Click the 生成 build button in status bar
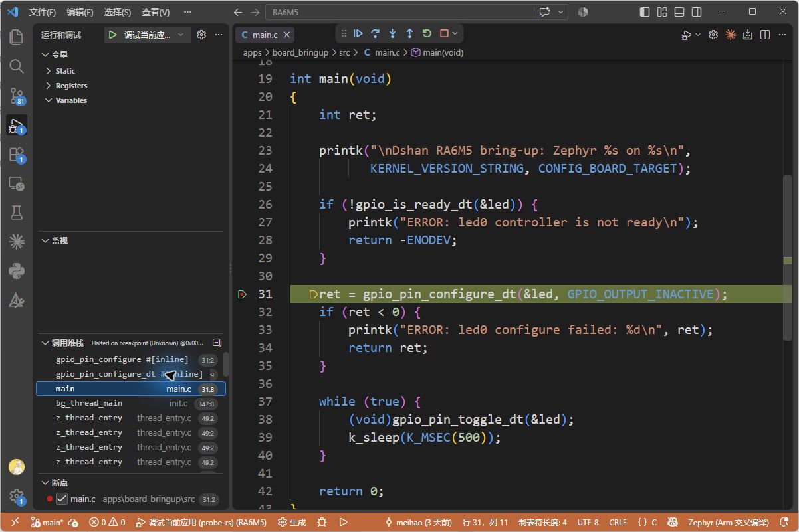 tap(292, 522)
